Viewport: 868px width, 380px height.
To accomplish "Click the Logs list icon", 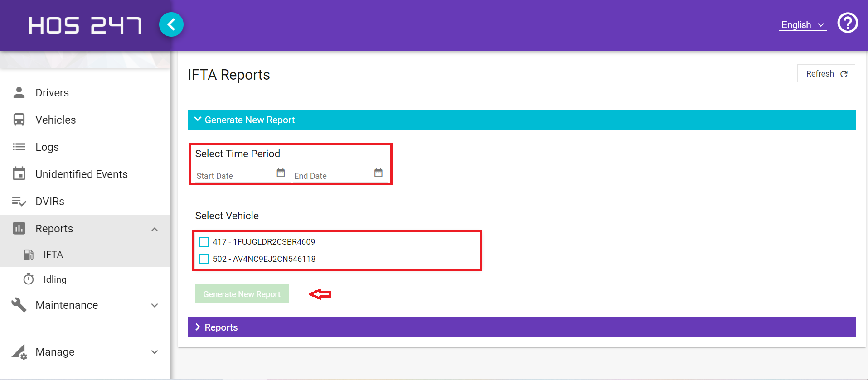I will pos(19,147).
